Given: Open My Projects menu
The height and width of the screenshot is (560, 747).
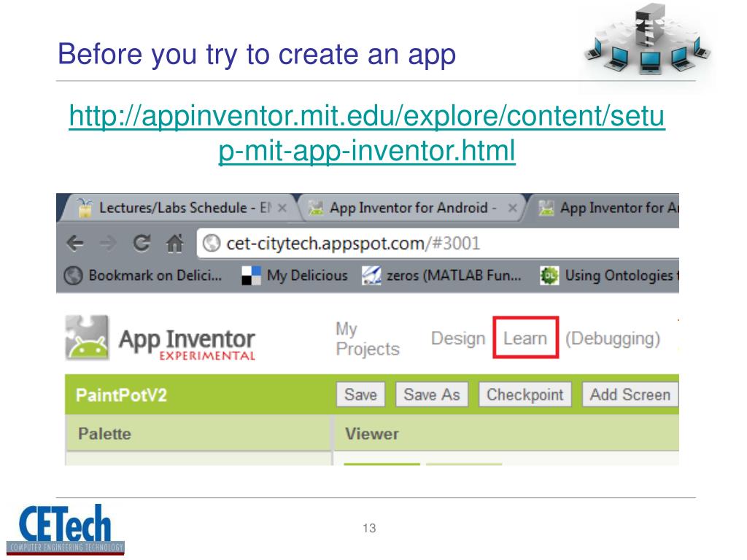Looking at the screenshot, I should 368,338.
